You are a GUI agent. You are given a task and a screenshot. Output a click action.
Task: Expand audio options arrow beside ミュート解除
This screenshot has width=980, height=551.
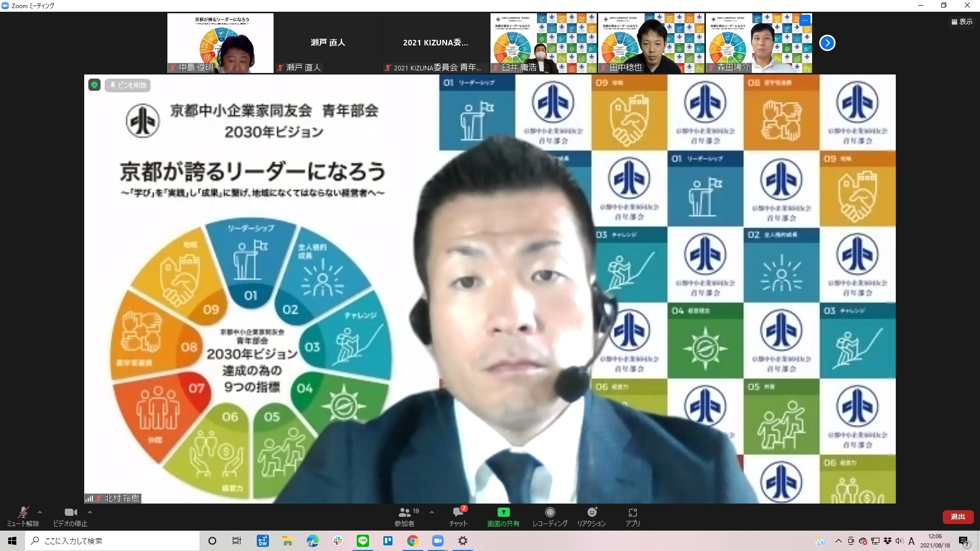pos(40,512)
